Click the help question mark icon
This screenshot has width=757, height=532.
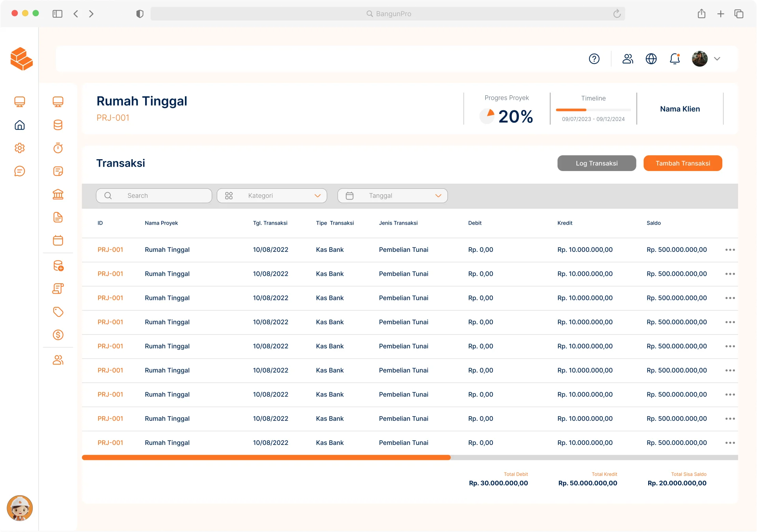[594, 59]
